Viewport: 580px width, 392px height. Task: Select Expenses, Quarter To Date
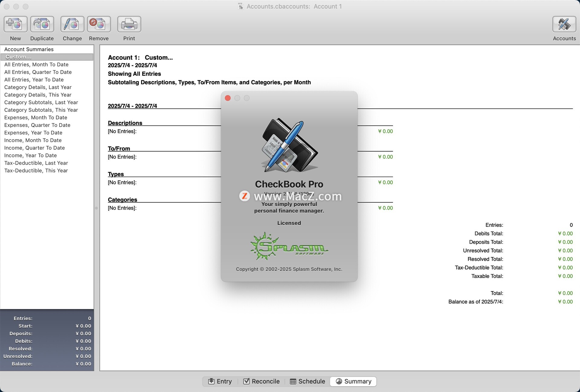pos(47,125)
